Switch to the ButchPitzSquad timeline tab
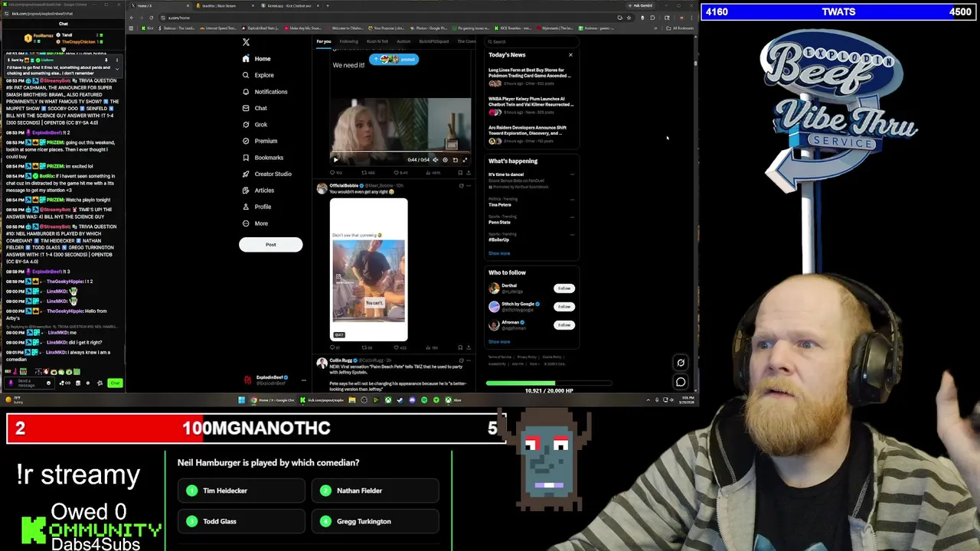This screenshot has height=551, width=980. coord(434,41)
